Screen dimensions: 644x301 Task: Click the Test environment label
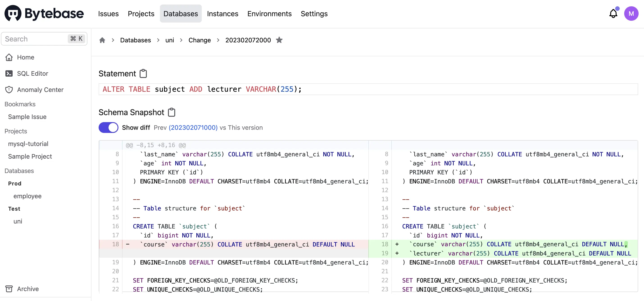14,209
